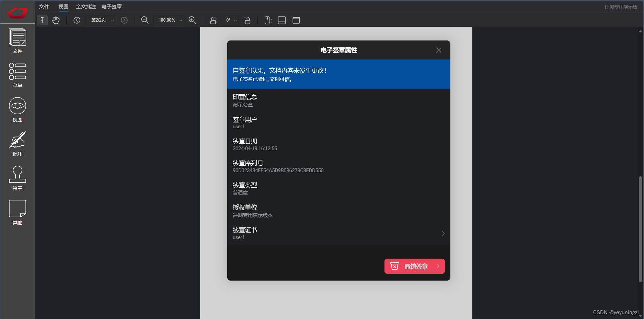Go to previous page arrow
The image size is (644, 319).
point(77,20)
